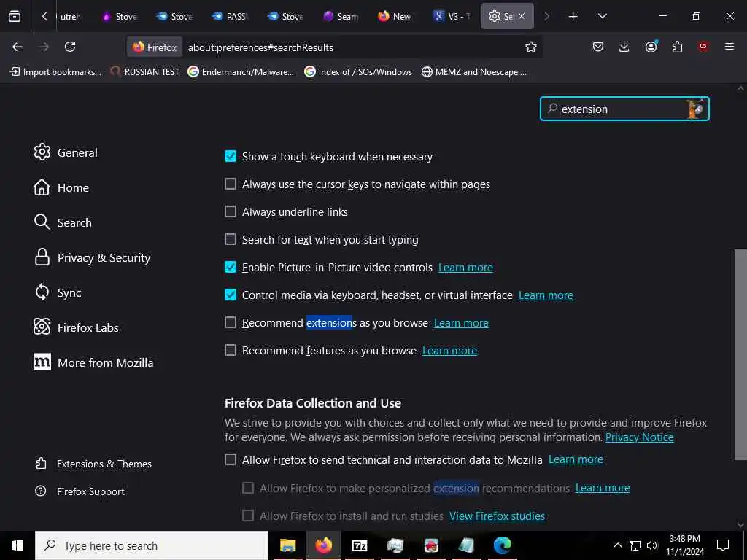Open Learn more for personalized extension recommendations
This screenshot has height=560, width=747.
603,488
